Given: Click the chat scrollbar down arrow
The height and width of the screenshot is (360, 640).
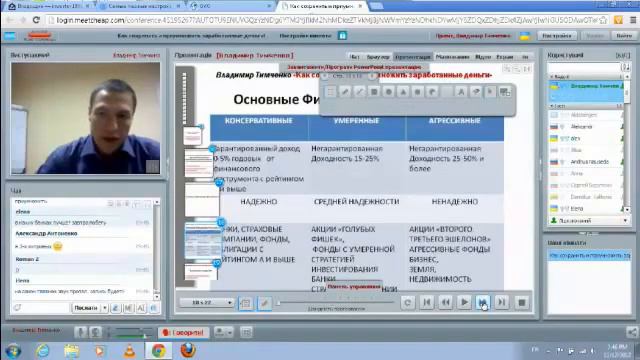Looking at the screenshot, I should click(157, 297).
